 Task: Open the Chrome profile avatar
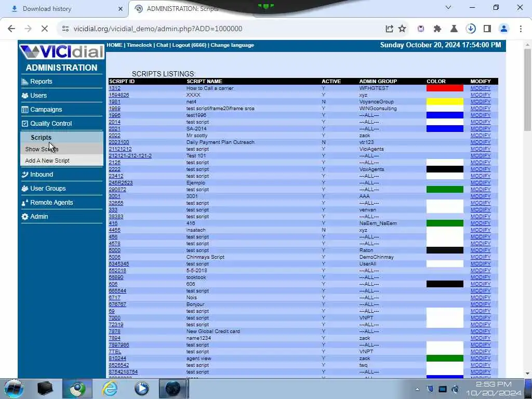(504, 29)
